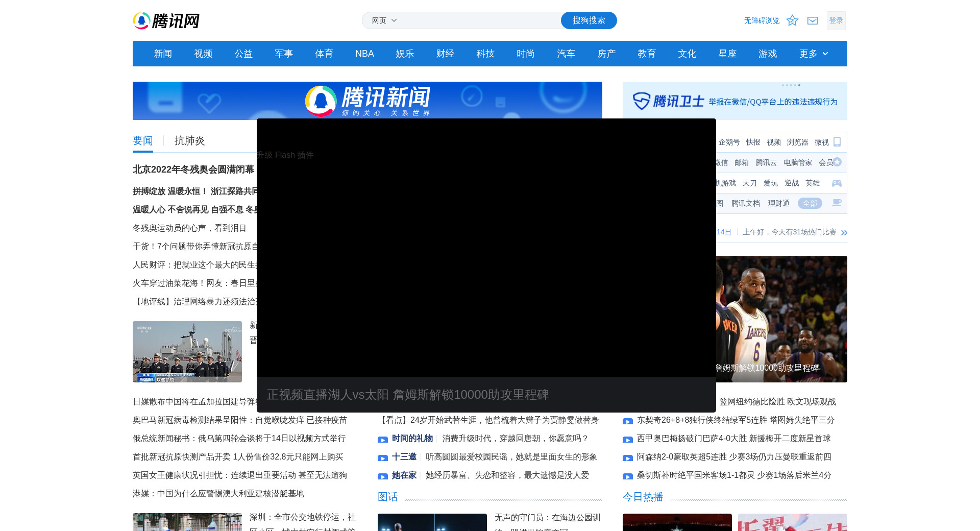
Task: Click the star badge icon beside 会员
Action: click(837, 162)
